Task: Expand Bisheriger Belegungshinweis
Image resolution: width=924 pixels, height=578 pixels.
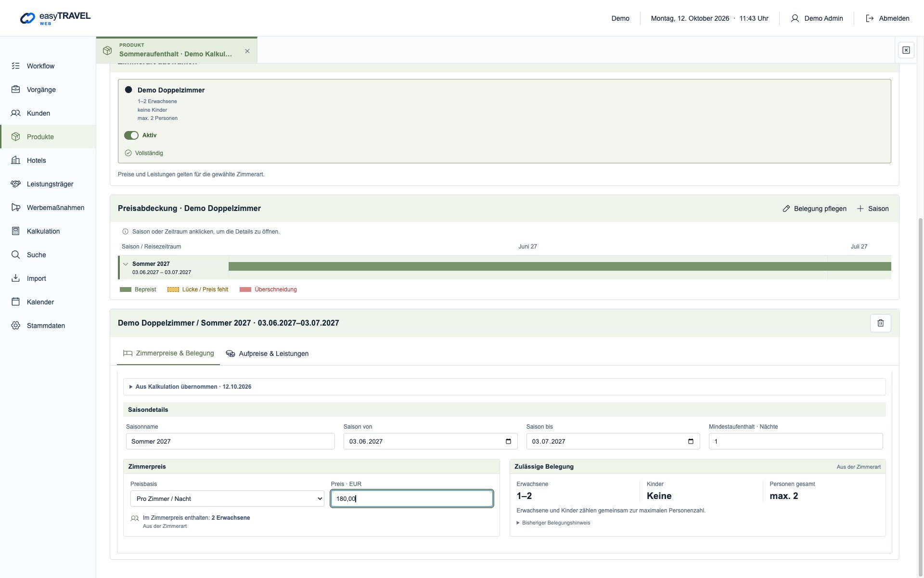Action: click(553, 523)
